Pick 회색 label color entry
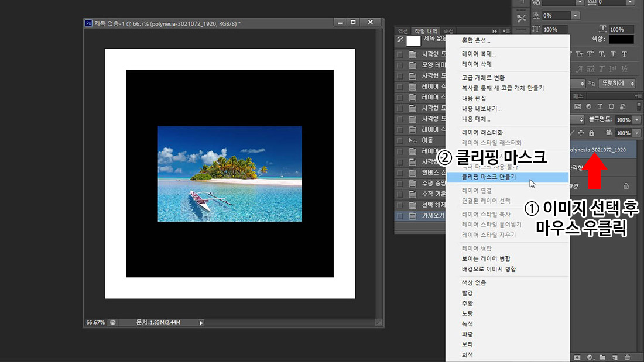Image resolution: width=644 pixels, height=362 pixels. click(507, 354)
